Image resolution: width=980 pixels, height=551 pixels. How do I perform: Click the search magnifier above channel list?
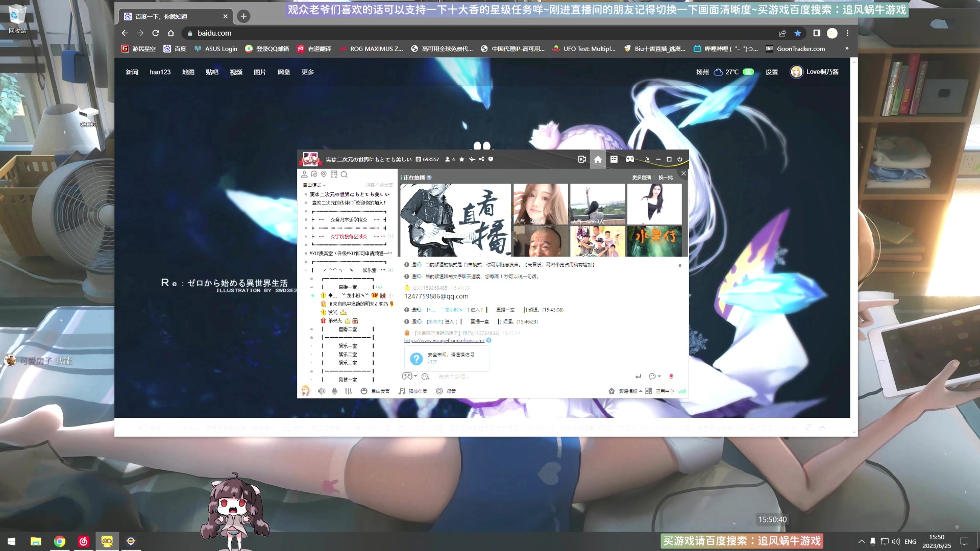(x=344, y=174)
